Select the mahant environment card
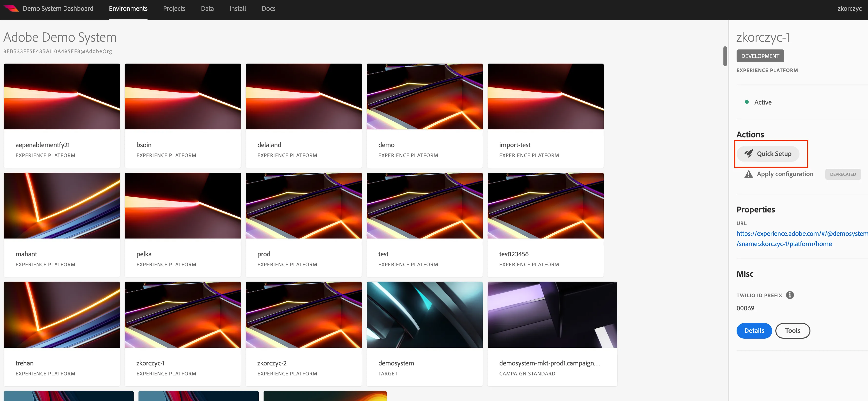 62,225
